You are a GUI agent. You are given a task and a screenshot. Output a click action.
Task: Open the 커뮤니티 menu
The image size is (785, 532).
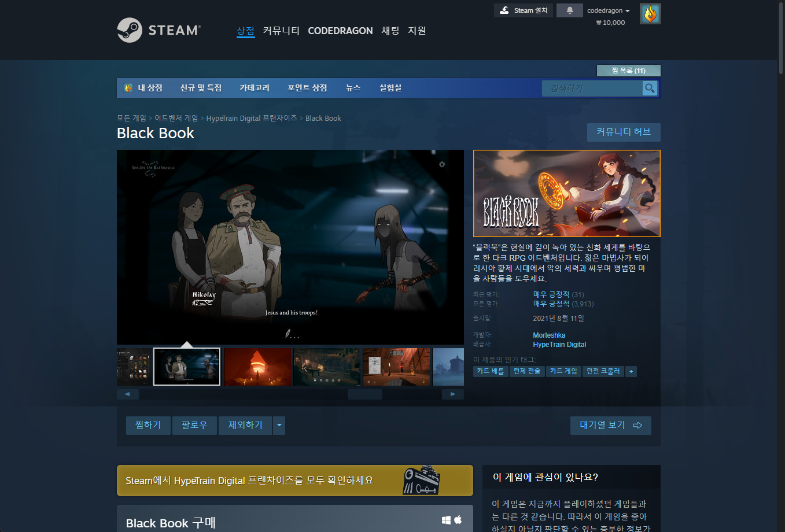point(281,31)
